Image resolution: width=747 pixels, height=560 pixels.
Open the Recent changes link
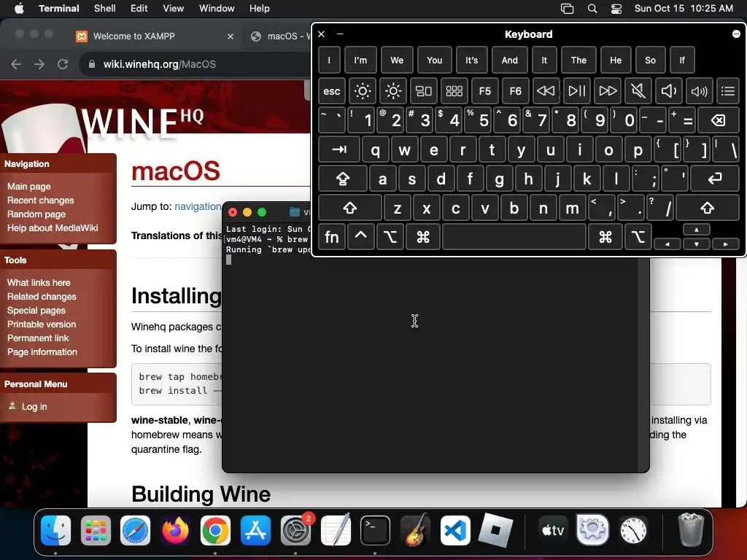pyautogui.click(x=41, y=200)
